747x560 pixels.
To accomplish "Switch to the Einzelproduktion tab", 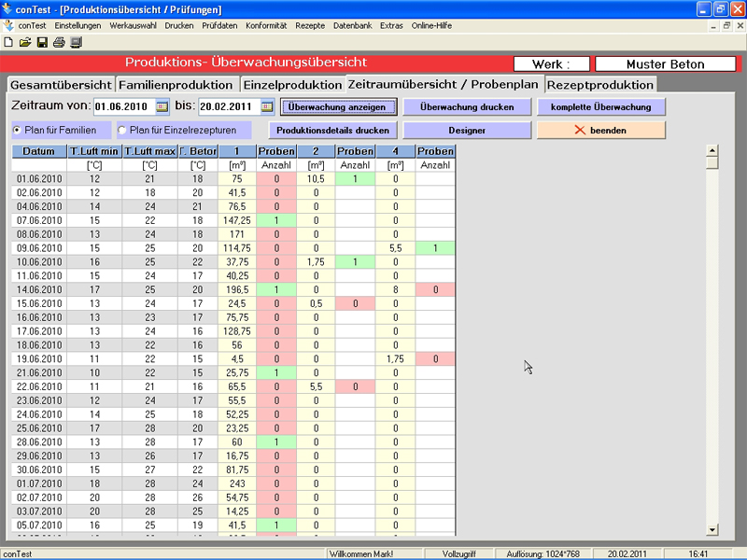I will point(292,85).
